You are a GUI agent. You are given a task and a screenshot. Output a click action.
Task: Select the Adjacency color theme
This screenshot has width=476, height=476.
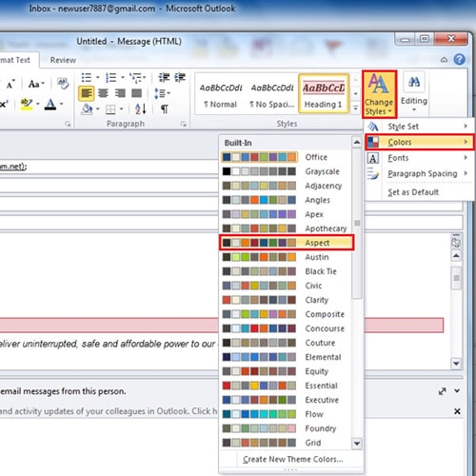[x=286, y=186]
